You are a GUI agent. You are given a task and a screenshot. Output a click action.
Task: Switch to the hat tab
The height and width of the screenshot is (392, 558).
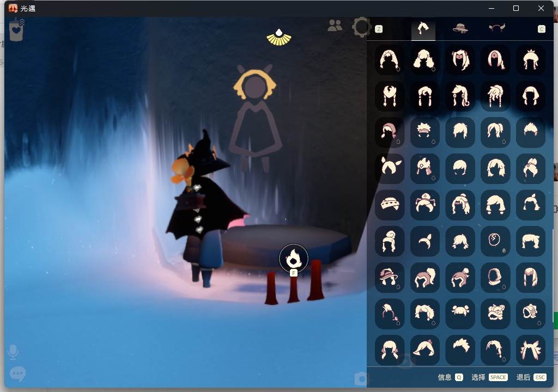tap(460, 28)
